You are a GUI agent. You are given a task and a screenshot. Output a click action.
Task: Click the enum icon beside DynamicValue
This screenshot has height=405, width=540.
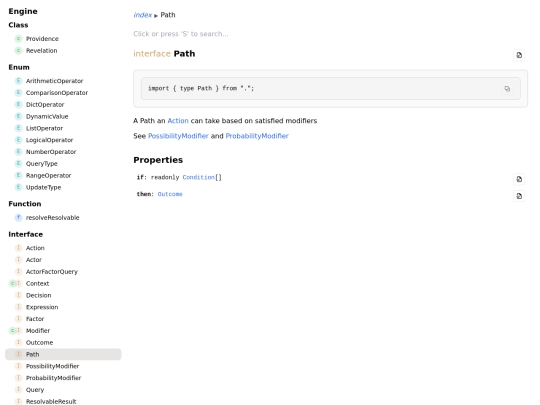click(19, 116)
